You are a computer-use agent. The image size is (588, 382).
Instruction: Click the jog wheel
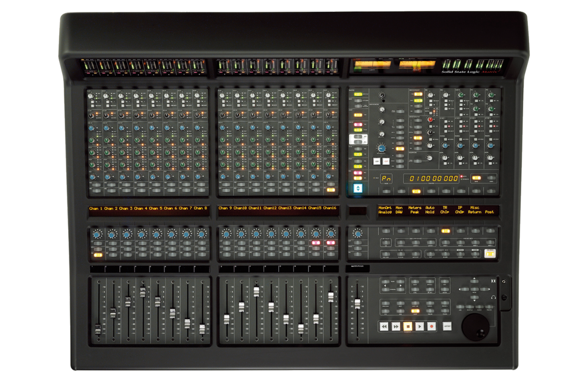click(475, 326)
